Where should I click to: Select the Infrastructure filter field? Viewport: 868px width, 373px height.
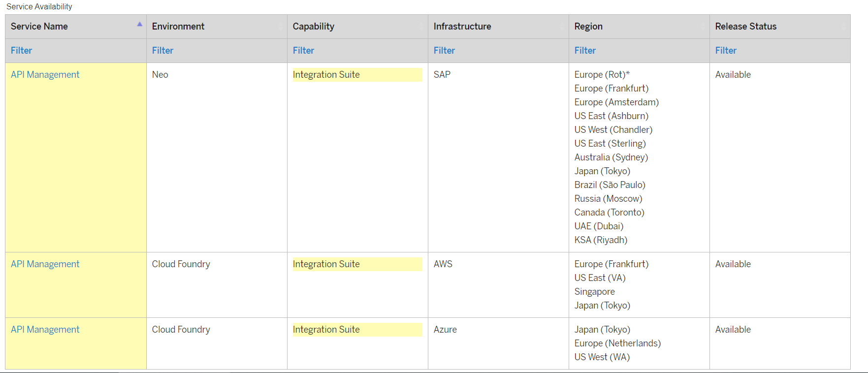(x=445, y=51)
